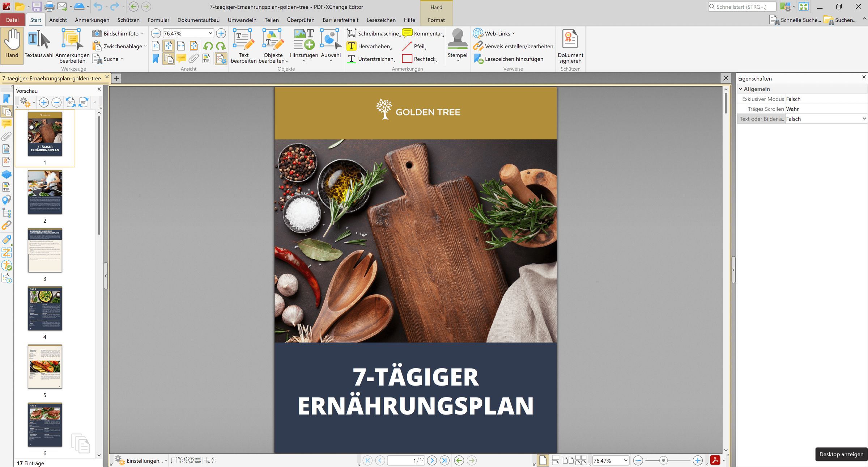This screenshot has height=467, width=868.
Task: Open the Lesezeichen menu
Action: pos(381,20)
